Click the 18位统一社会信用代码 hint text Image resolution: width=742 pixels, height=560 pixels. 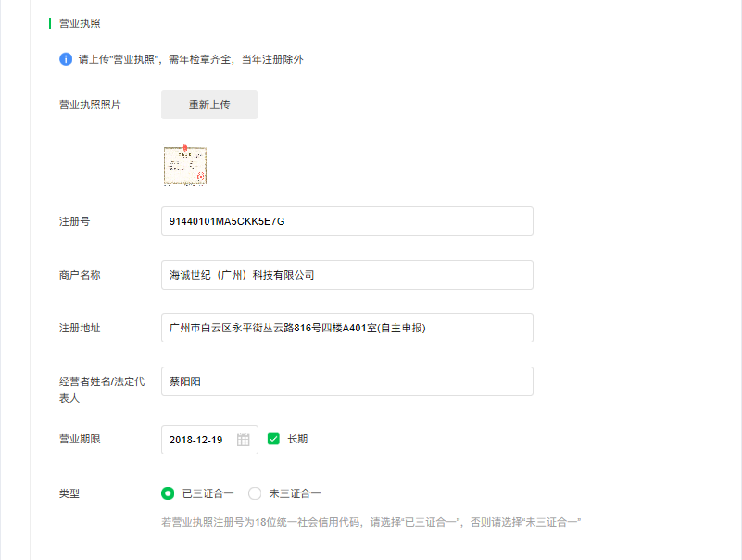click(x=371, y=522)
